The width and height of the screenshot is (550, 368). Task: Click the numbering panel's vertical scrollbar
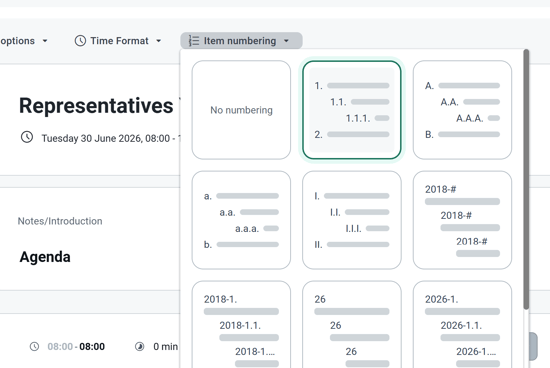[x=526, y=179]
